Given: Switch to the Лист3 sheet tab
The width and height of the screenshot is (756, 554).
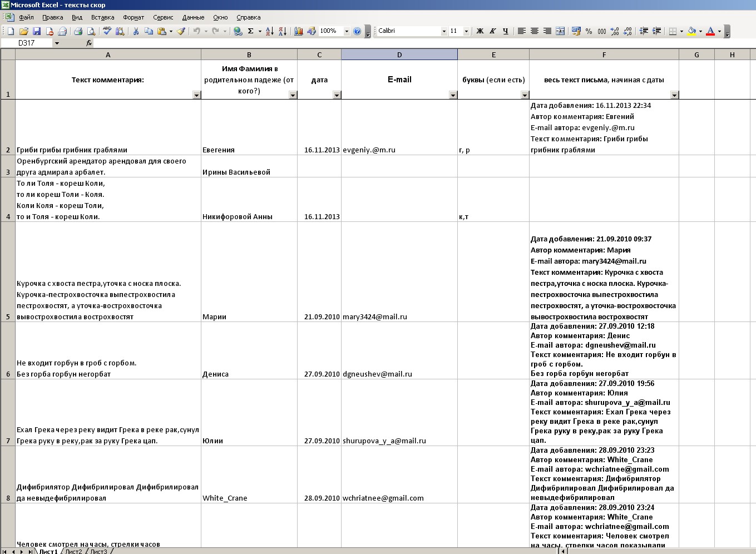Looking at the screenshot, I should click(99, 551).
